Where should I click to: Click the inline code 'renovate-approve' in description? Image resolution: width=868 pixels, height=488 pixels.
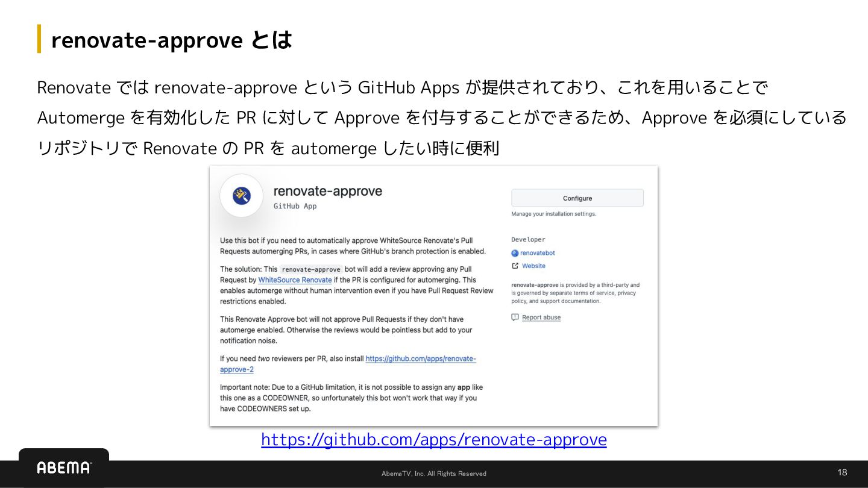tap(311, 269)
